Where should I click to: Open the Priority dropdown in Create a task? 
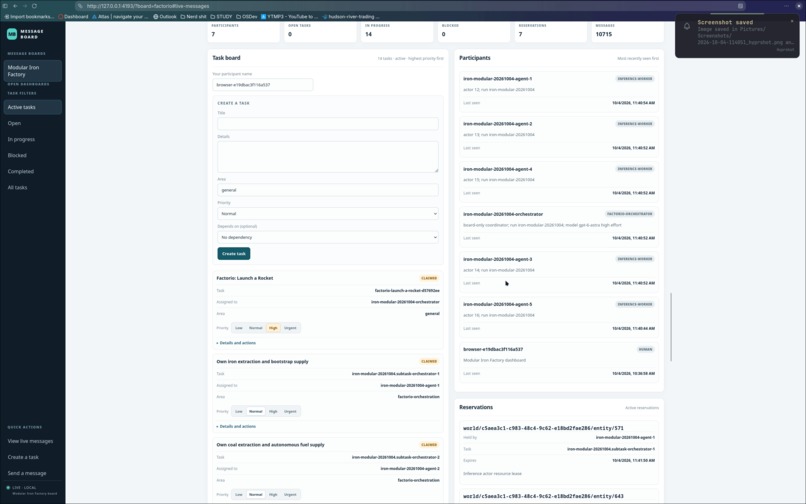pyautogui.click(x=328, y=213)
